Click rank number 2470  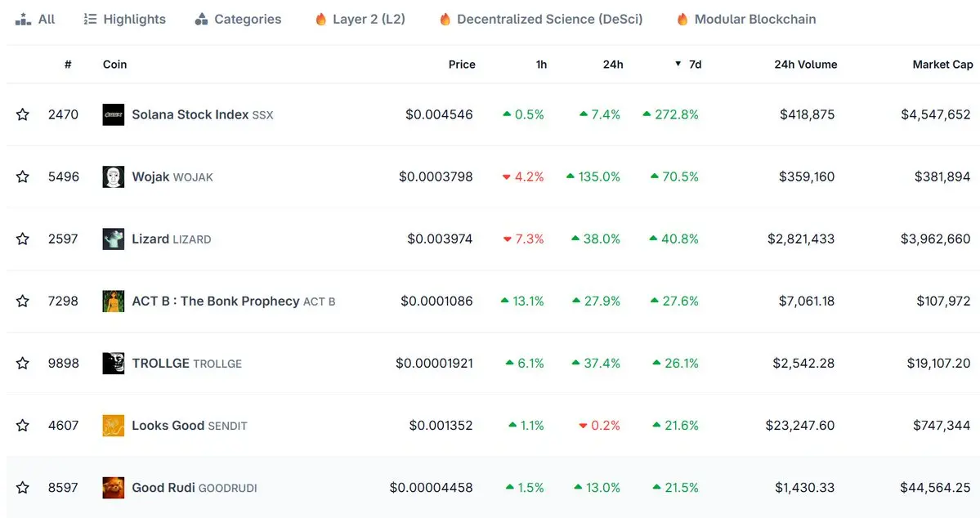63,114
